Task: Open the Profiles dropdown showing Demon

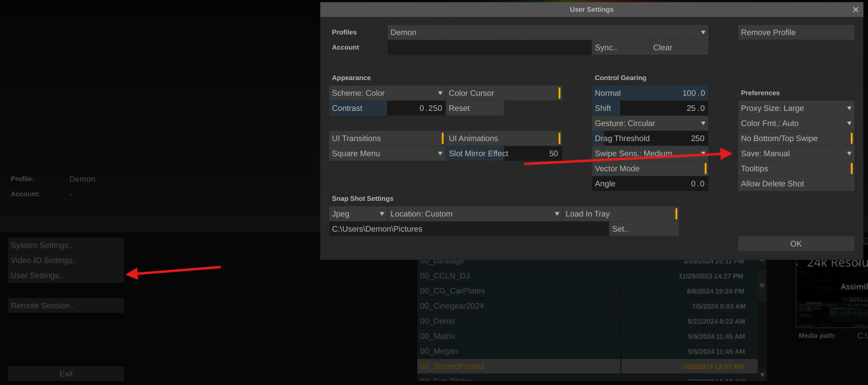Action: 547,33
